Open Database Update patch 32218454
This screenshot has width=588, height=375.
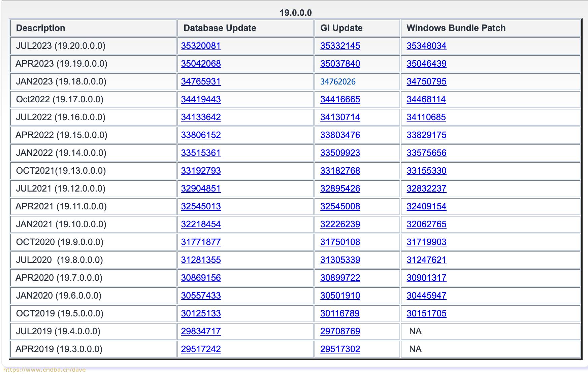(201, 224)
